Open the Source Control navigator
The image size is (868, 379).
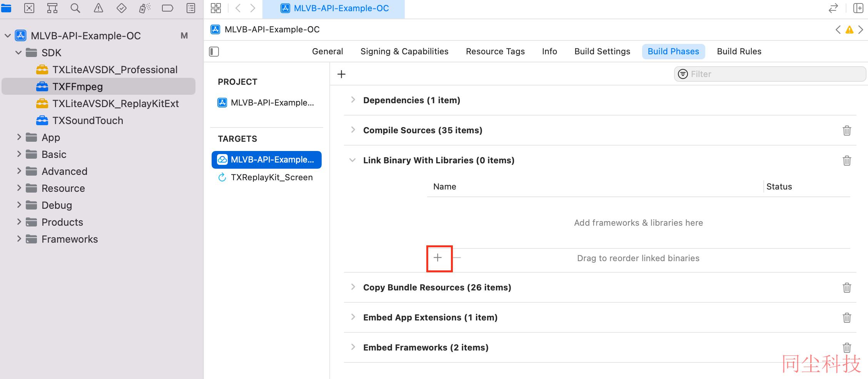click(29, 8)
